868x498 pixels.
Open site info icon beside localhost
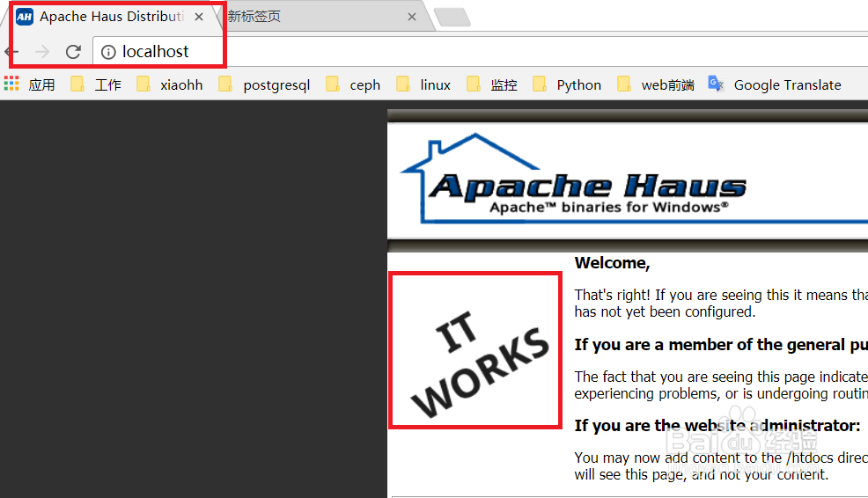(x=108, y=52)
